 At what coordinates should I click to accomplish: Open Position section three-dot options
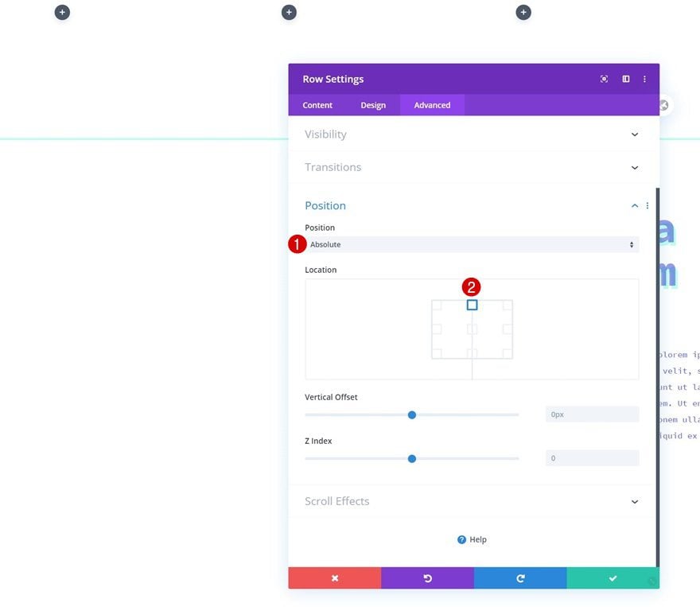pos(647,206)
